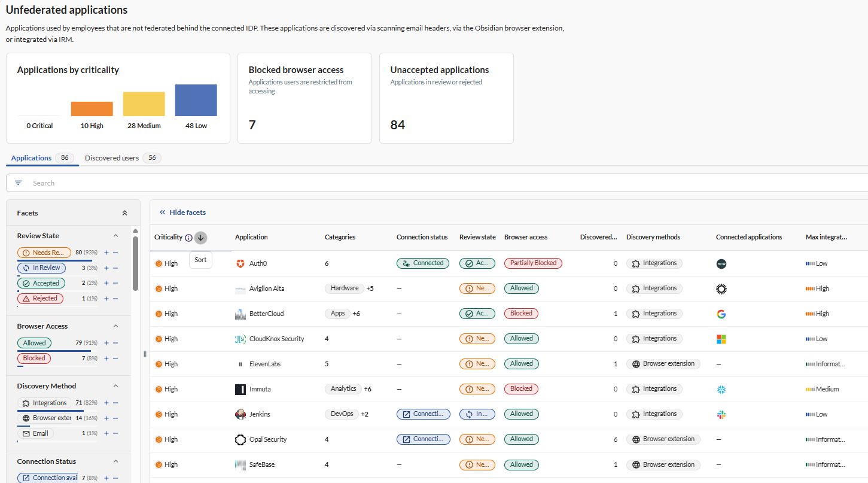
Task: Click Google connected application icon for BetterCloud
Action: (x=721, y=314)
